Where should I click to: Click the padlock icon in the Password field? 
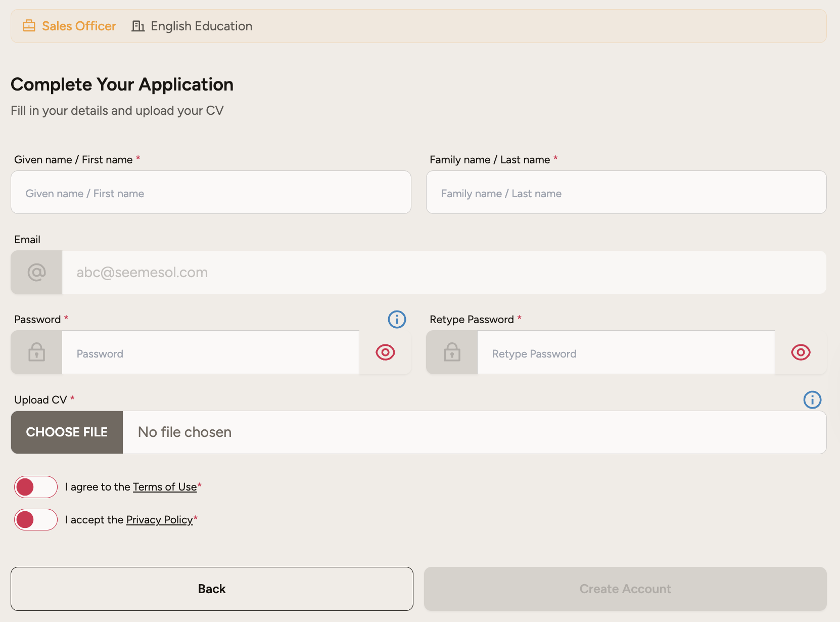(36, 352)
